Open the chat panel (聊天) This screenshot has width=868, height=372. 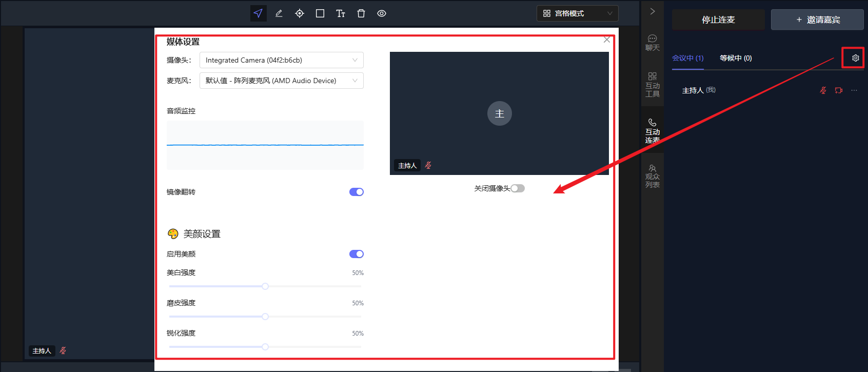pyautogui.click(x=652, y=43)
